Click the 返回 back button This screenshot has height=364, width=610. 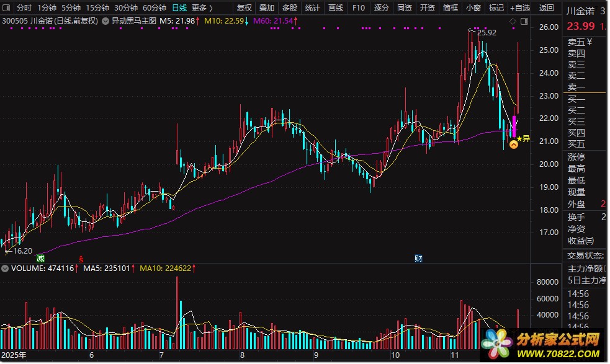tap(546, 8)
